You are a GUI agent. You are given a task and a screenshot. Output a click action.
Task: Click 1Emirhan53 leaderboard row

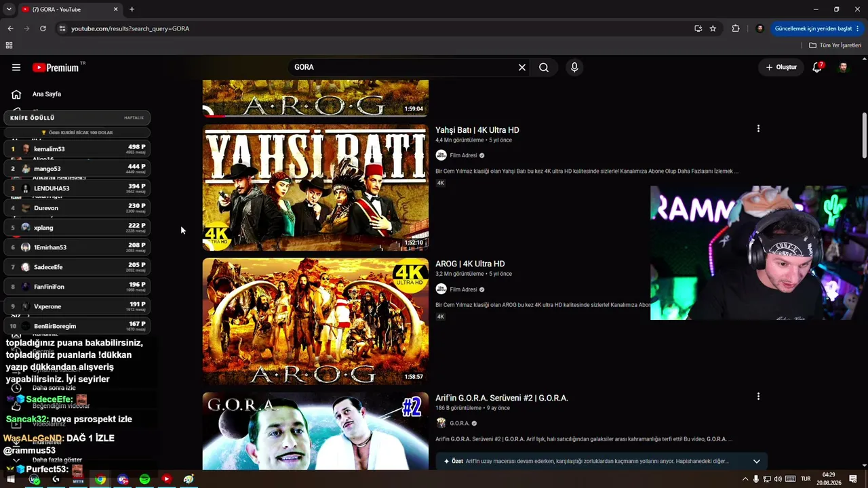click(77, 247)
